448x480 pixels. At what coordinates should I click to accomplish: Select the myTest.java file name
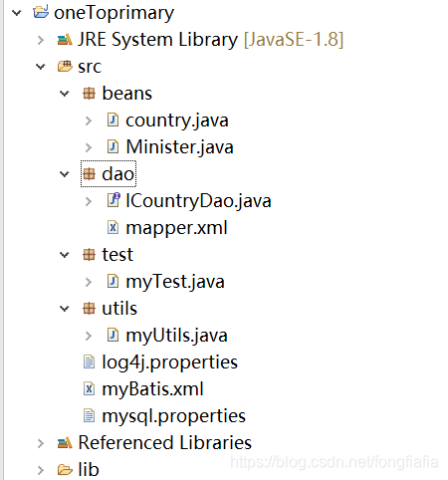(x=175, y=282)
